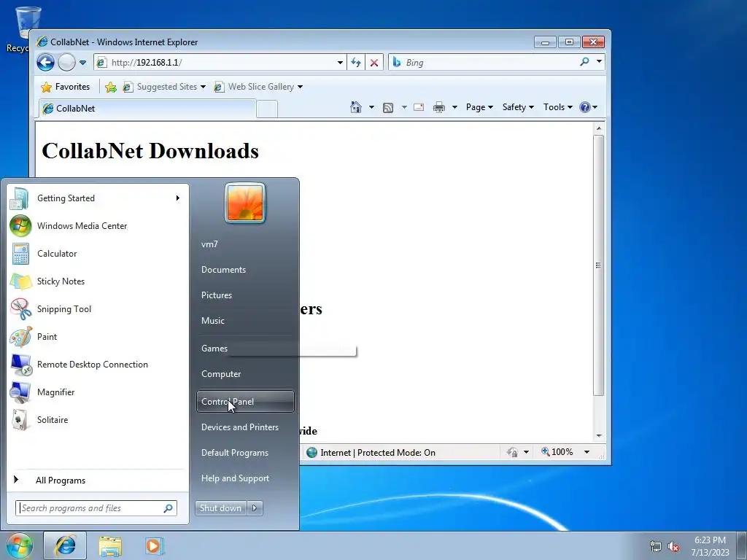Open Paint from Start menu
This screenshot has width=747, height=560.
point(98,337)
